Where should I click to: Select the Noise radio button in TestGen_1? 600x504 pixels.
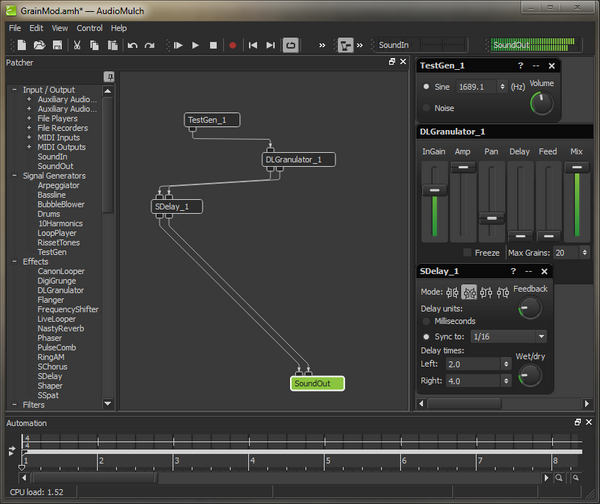pyautogui.click(x=426, y=108)
